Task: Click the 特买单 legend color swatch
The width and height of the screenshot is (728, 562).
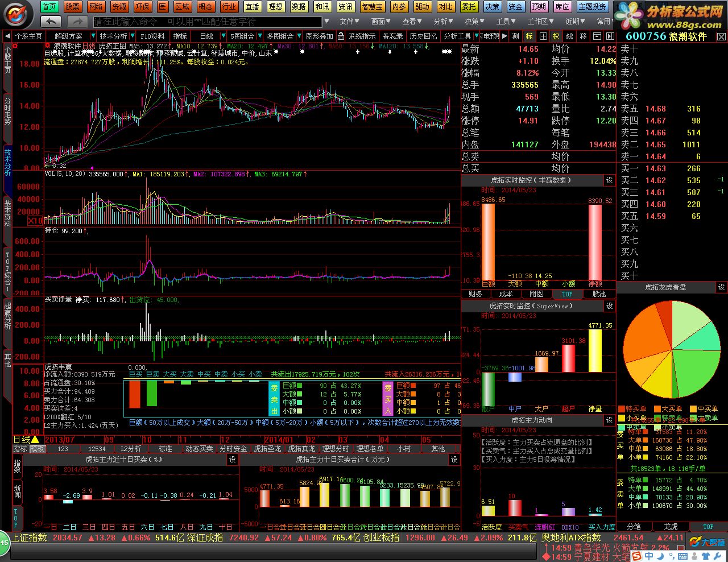Action: [621, 409]
